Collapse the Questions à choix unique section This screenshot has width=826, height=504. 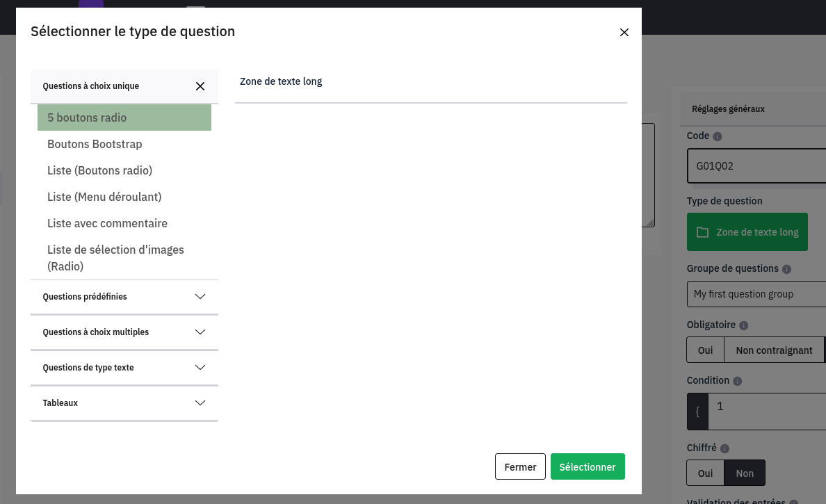pos(200,86)
